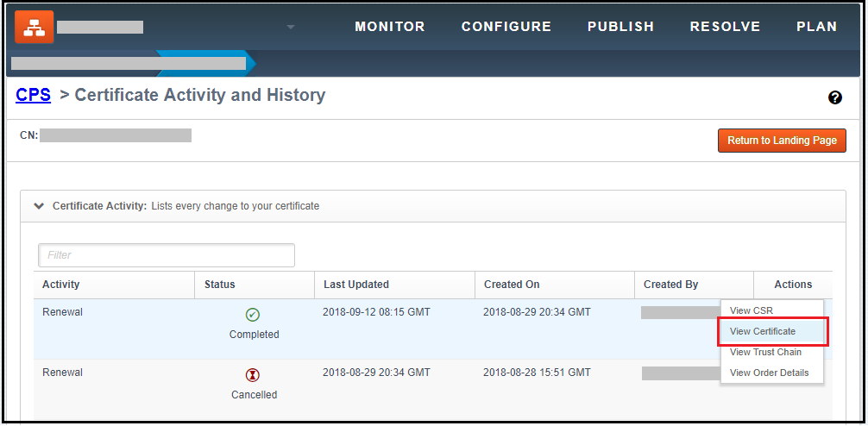Sort by the Status column header
The width and height of the screenshot is (868, 426).
pyautogui.click(x=219, y=285)
